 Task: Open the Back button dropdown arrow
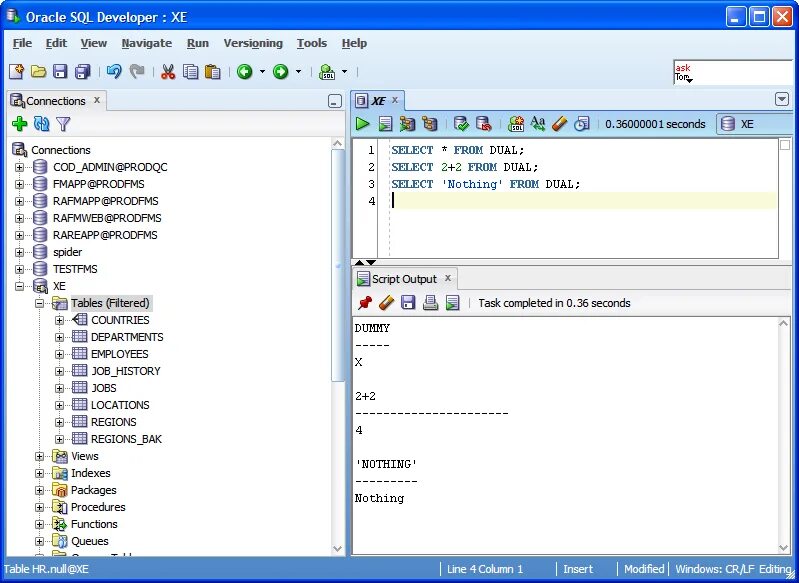tap(262, 72)
